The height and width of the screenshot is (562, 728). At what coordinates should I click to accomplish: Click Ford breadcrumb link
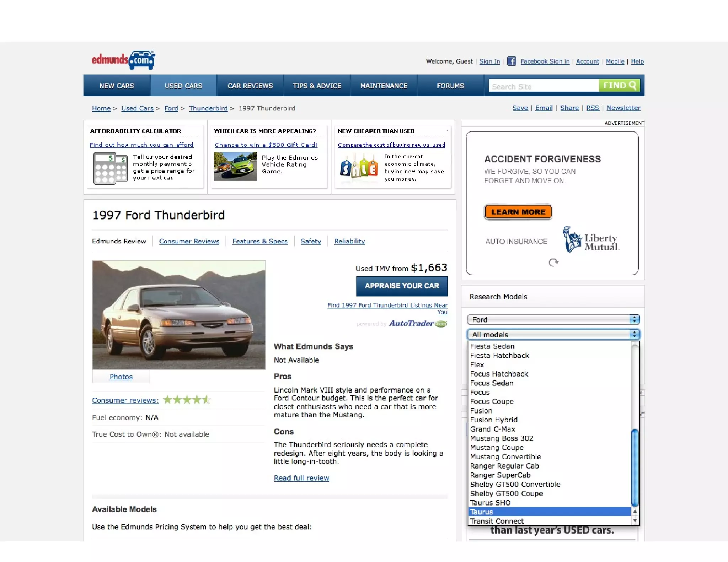click(171, 108)
